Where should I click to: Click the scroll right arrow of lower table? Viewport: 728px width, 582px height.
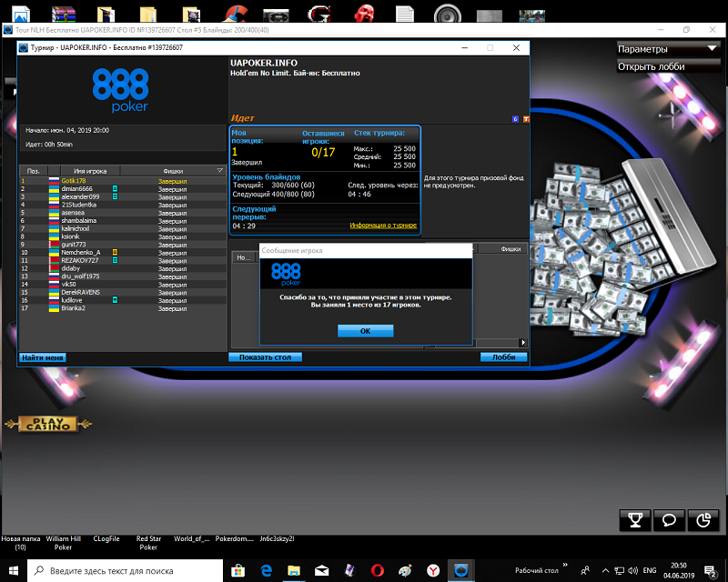click(x=523, y=343)
